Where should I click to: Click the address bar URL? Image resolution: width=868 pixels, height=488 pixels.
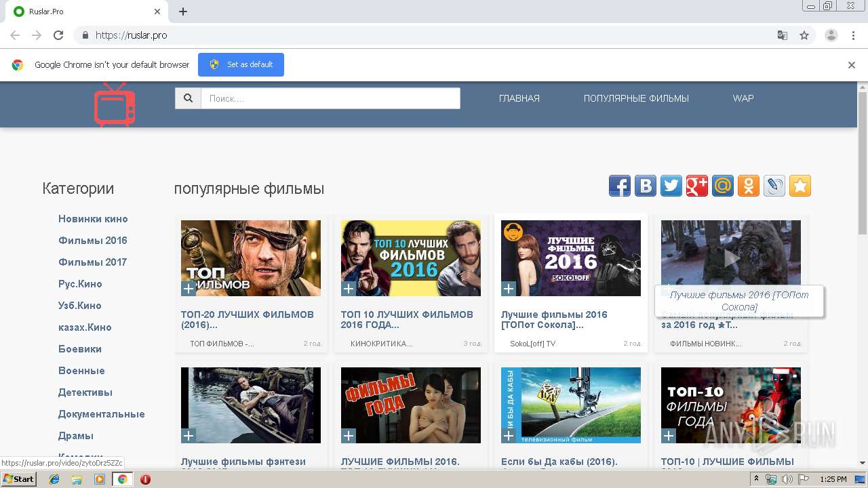coord(131,35)
